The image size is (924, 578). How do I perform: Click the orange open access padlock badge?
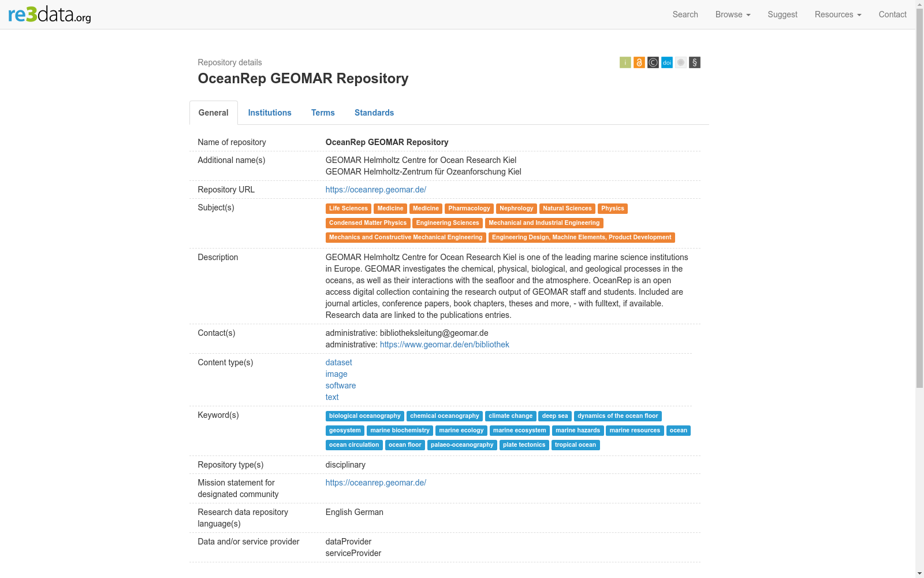(639, 62)
